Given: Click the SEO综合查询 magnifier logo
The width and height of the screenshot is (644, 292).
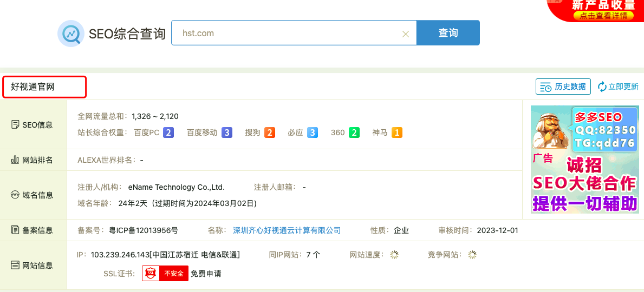Looking at the screenshot, I should click(x=71, y=34).
